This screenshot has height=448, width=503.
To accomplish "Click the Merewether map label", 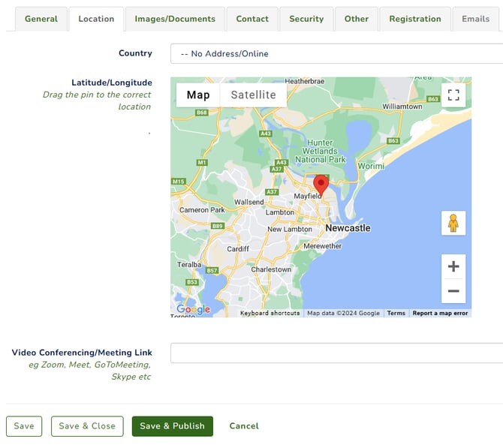I will 322,246.
